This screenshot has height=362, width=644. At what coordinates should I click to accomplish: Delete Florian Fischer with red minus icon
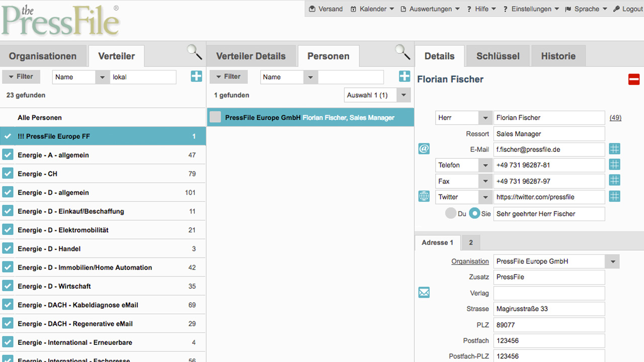point(634,79)
